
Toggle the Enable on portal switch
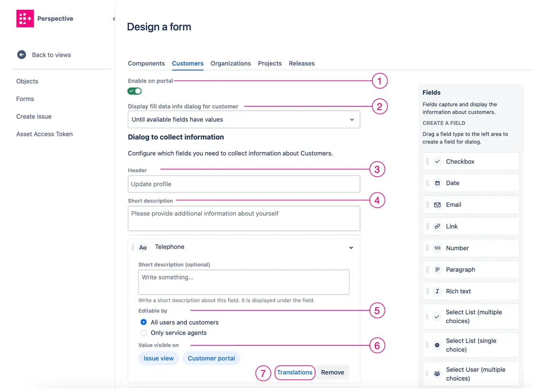[134, 91]
